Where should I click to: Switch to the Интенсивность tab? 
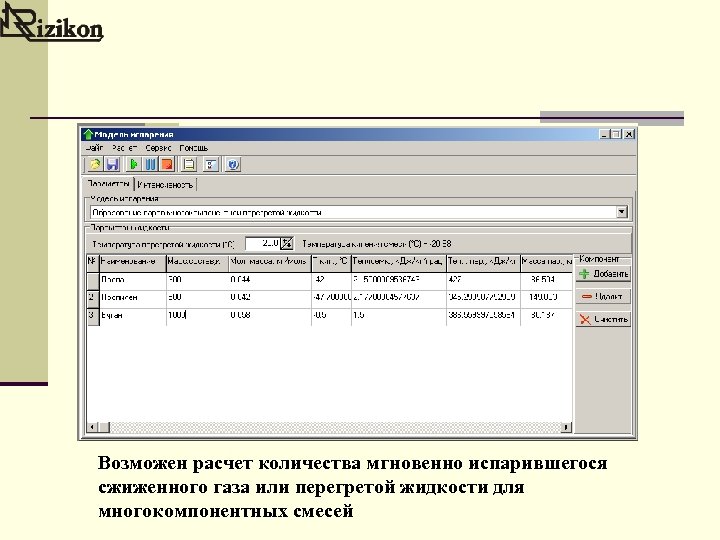tap(165, 185)
